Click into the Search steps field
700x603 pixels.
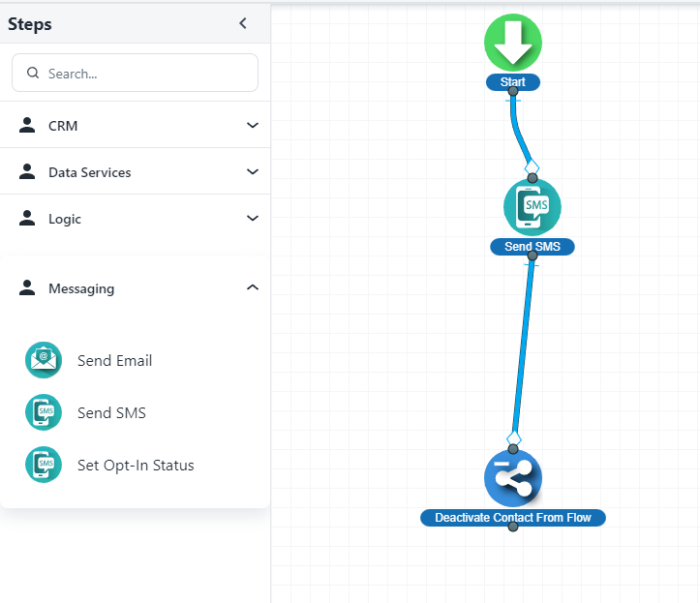tap(145, 73)
